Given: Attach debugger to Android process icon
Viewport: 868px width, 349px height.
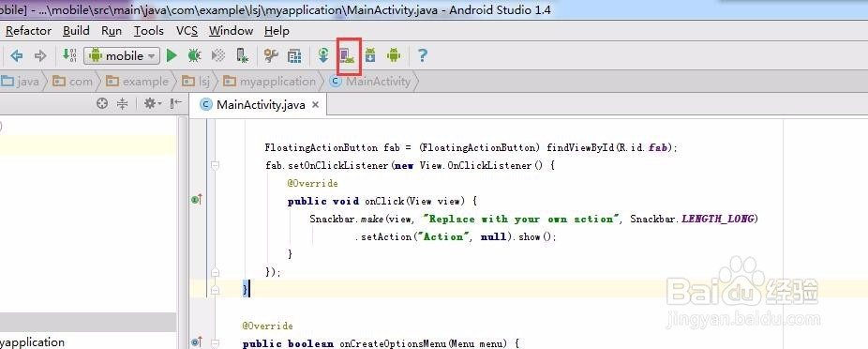Looking at the screenshot, I should tap(242, 55).
